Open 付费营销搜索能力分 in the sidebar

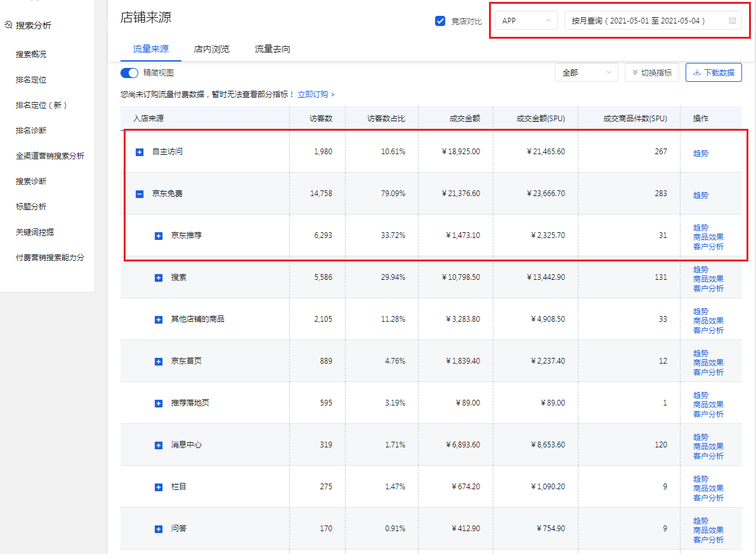pyautogui.click(x=49, y=258)
